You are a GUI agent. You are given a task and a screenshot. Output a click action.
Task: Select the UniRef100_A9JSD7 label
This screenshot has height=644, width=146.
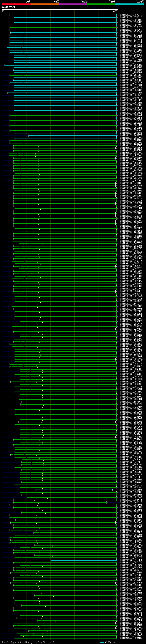click(131, 151)
